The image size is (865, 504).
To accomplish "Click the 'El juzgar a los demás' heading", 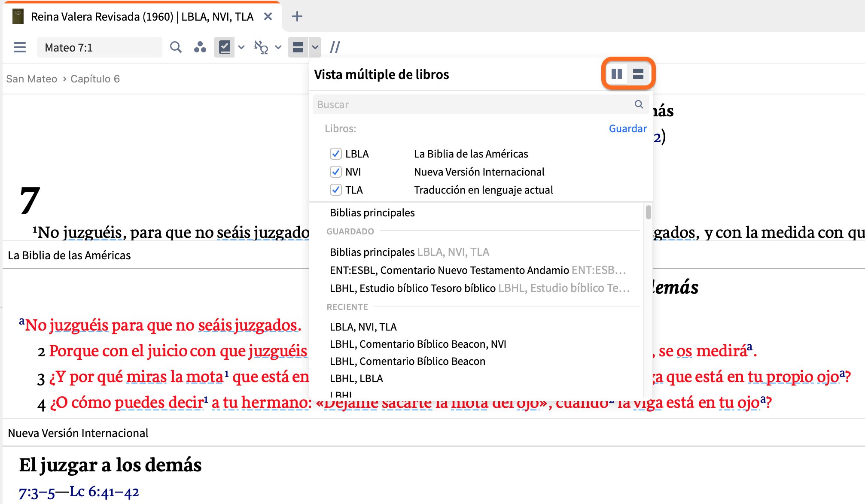I will 110,465.
